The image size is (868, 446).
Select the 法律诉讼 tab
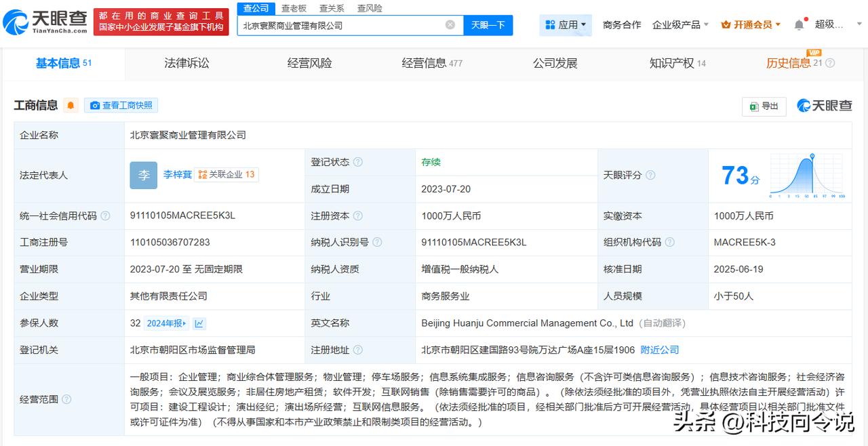(x=186, y=63)
